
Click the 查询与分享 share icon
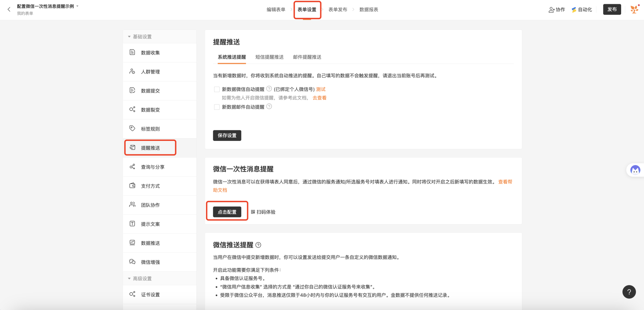[132, 167]
